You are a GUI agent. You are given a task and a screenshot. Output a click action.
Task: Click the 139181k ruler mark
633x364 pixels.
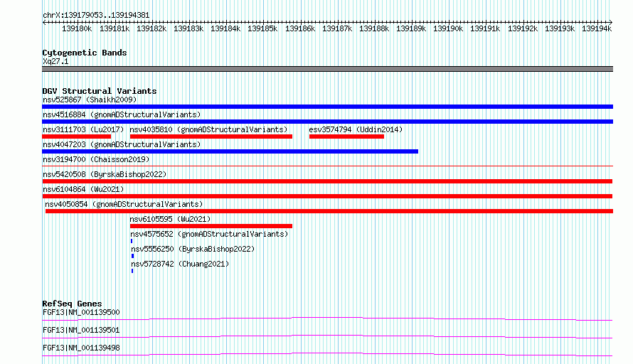click(115, 28)
